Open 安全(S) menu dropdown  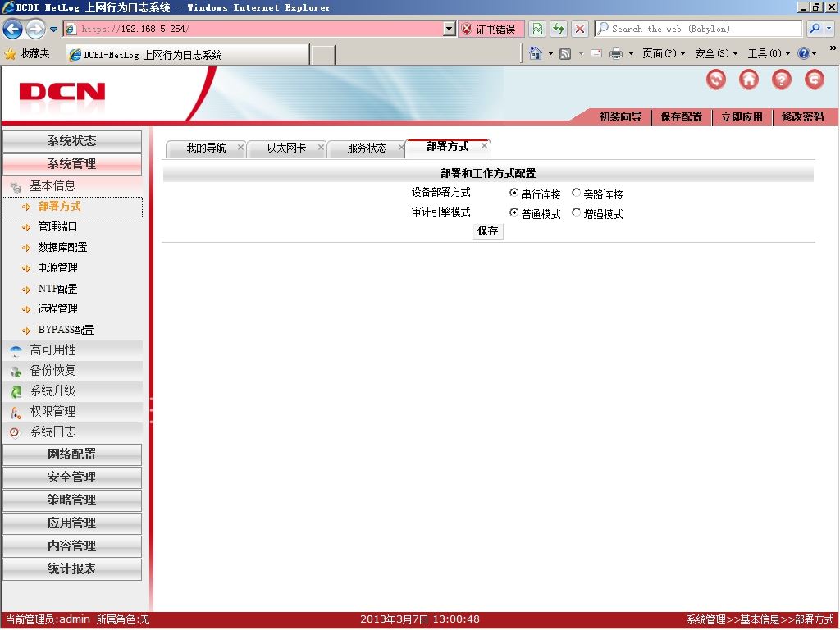point(716,53)
